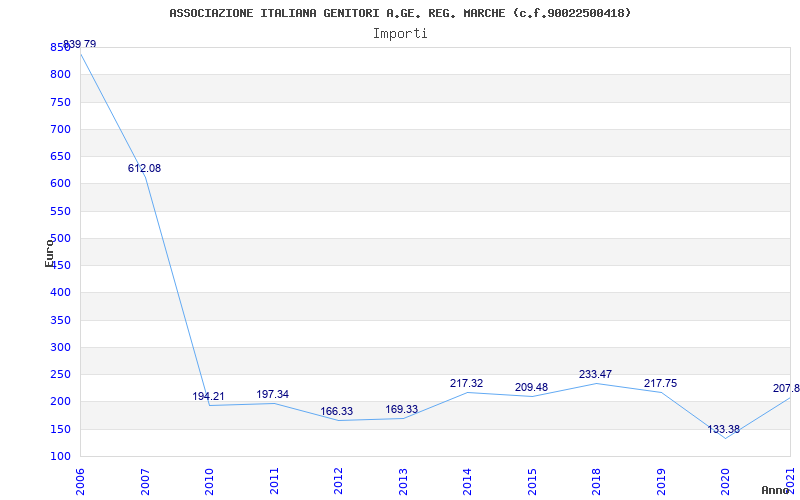Click x-axis year 2011

pos(274,482)
